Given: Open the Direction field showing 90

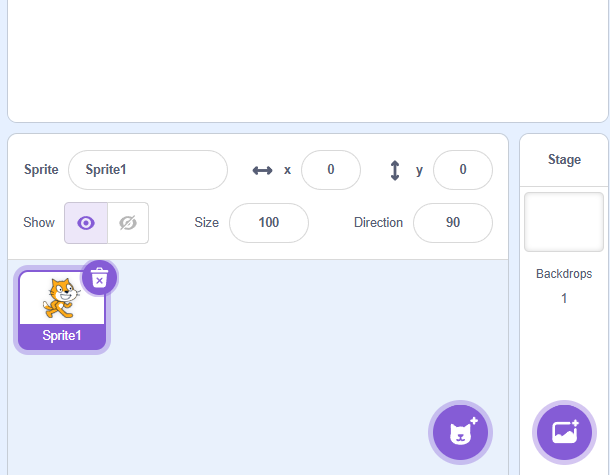Looking at the screenshot, I should [x=453, y=223].
